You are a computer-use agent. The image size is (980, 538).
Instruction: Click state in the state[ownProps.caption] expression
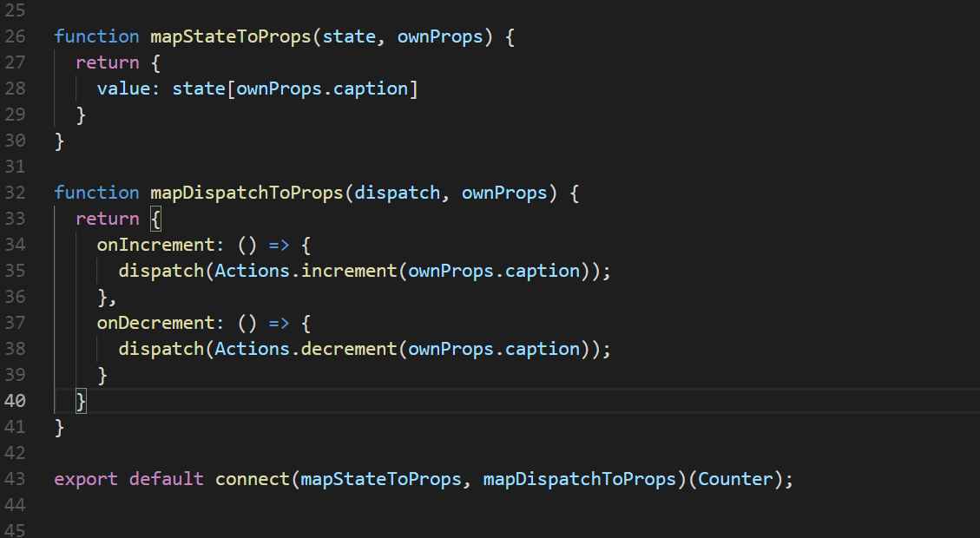click(x=199, y=89)
